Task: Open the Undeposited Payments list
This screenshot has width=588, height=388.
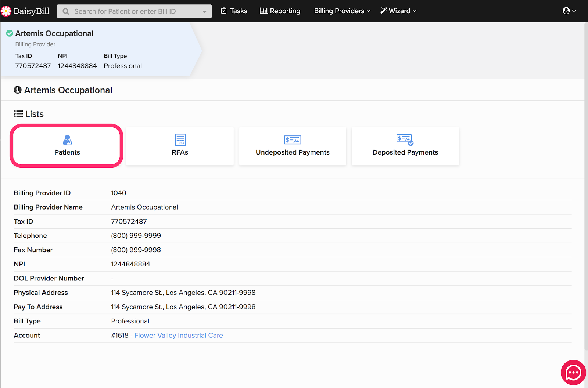Action: 293,146
